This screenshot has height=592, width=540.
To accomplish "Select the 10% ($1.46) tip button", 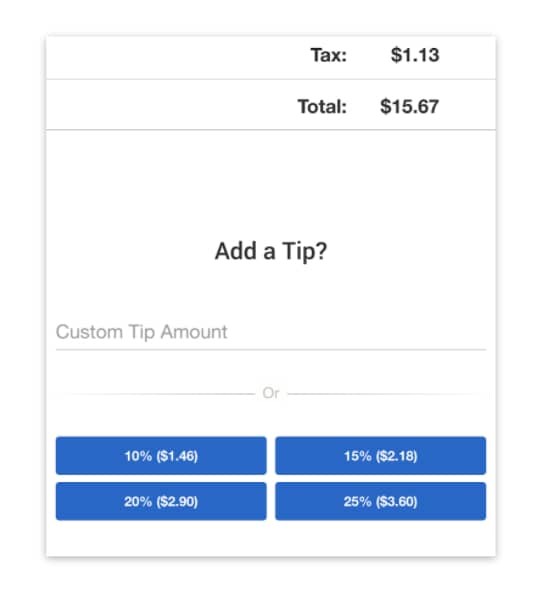I will (161, 455).
